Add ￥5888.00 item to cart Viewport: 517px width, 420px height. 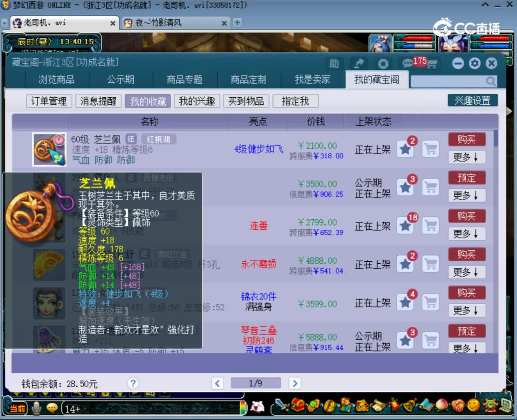[x=431, y=341]
